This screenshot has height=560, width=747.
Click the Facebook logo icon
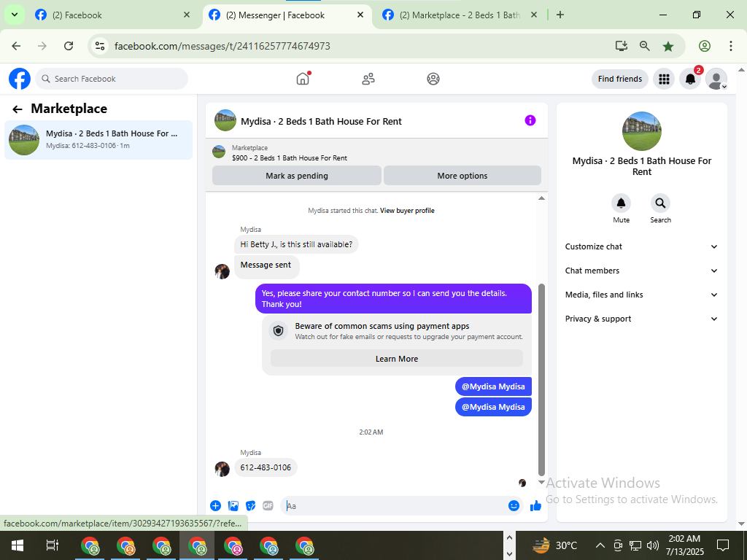click(20, 79)
